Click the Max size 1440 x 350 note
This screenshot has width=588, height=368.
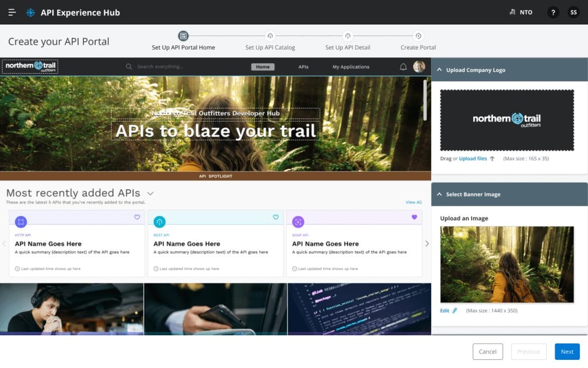coord(492,310)
